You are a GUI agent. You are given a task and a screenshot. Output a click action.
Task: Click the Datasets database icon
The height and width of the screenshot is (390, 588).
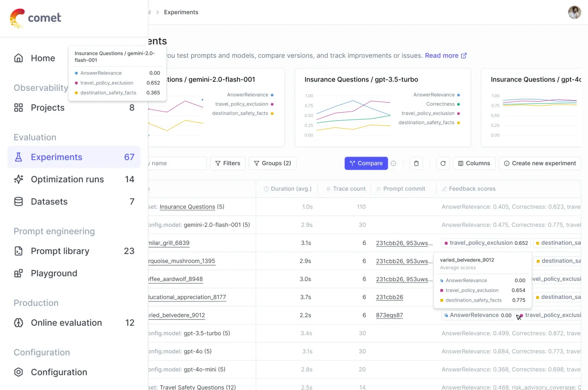[x=18, y=202]
